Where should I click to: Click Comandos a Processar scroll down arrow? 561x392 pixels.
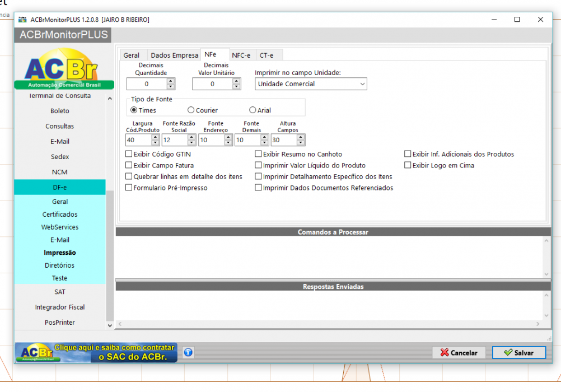pos(546,274)
